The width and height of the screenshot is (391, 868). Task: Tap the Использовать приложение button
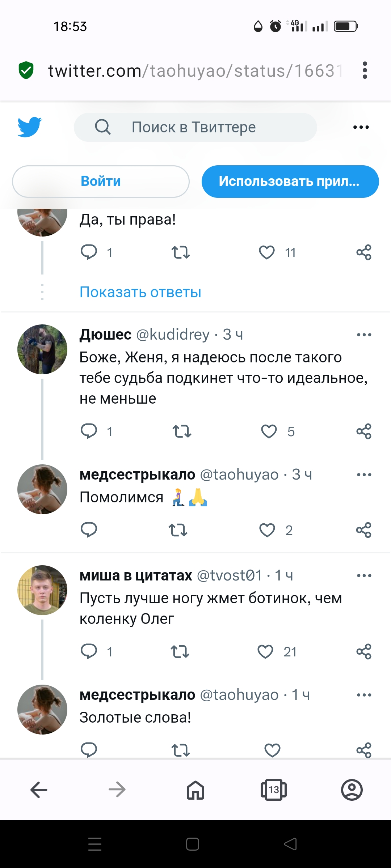(x=290, y=182)
